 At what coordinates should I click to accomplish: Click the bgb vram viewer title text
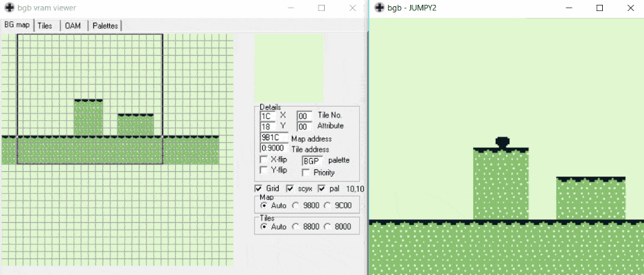click(x=47, y=8)
